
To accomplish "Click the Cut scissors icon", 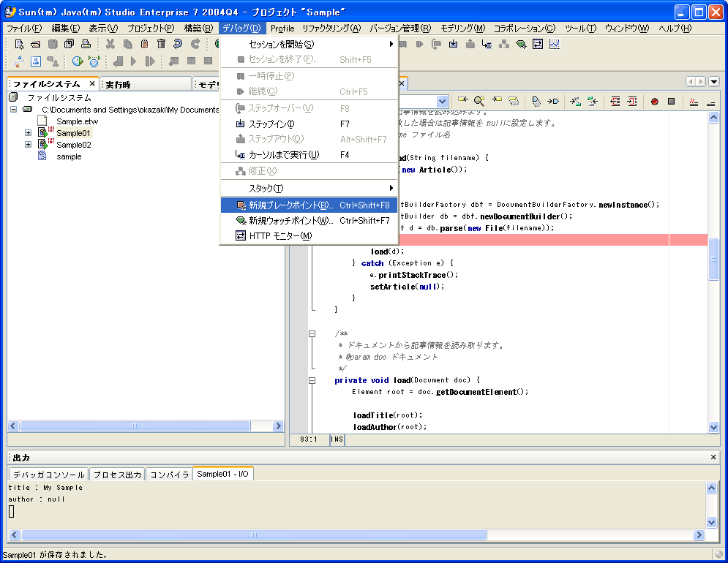I will coord(110,44).
